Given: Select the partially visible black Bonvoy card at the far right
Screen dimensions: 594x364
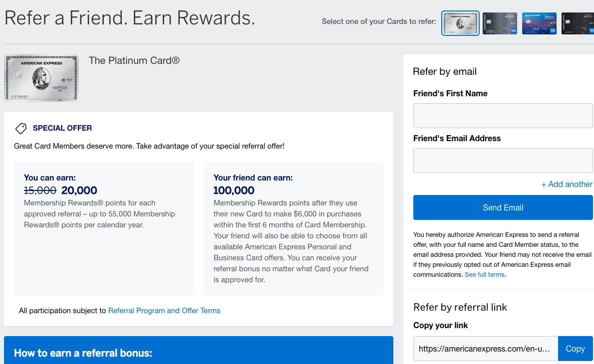Looking at the screenshot, I should coord(578,23).
